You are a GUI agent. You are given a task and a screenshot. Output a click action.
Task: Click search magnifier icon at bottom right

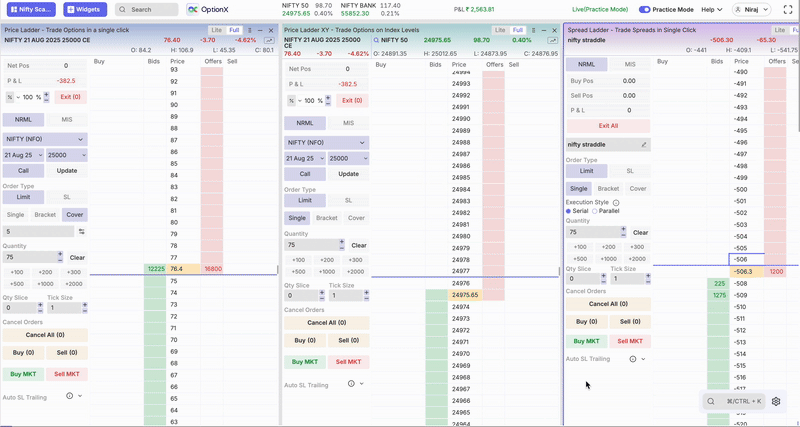tap(711, 401)
